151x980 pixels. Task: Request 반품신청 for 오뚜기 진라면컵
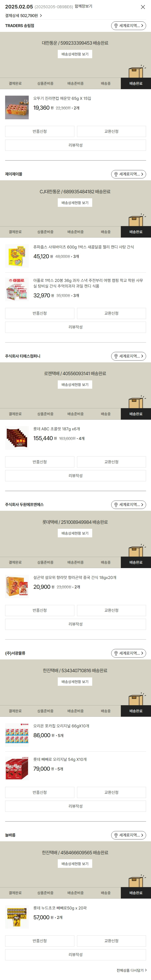(39, 131)
